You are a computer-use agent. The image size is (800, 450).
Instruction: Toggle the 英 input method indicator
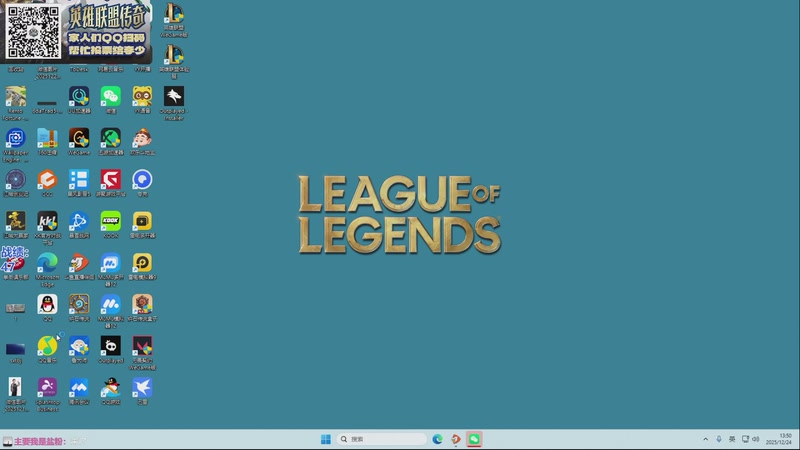tap(732, 439)
